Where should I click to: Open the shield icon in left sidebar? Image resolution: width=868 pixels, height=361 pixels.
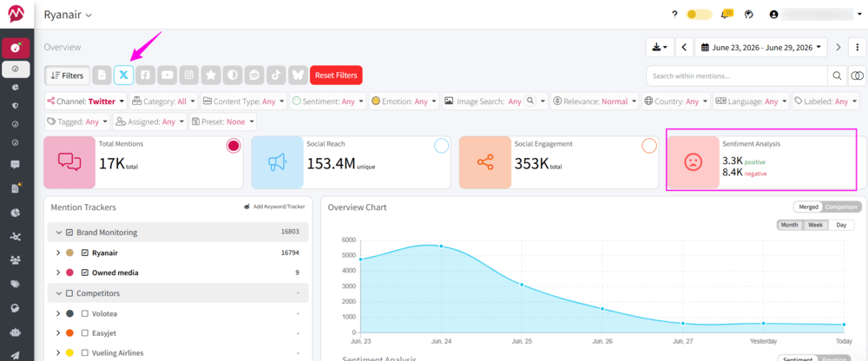16,105
